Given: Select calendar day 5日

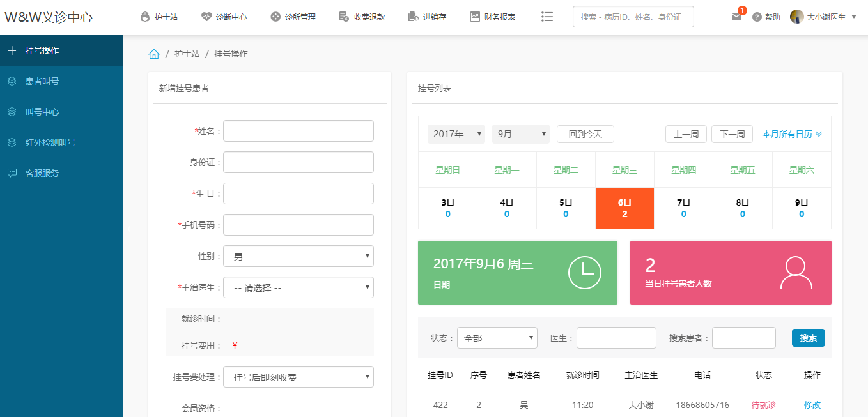Looking at the screenshot, I should click(566, 208).
